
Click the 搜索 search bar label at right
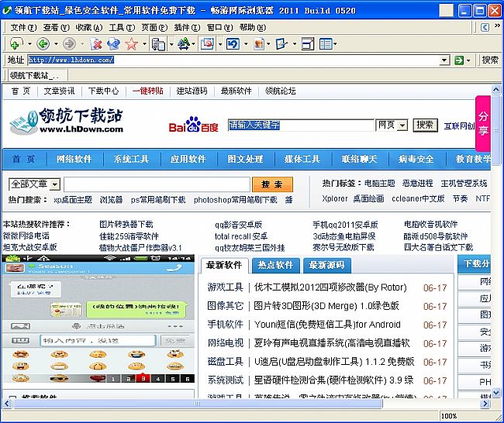coord(490,60)
